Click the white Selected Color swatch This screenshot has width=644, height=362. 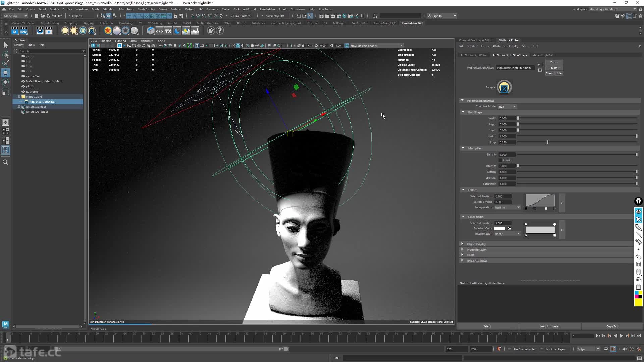[499, 228]
